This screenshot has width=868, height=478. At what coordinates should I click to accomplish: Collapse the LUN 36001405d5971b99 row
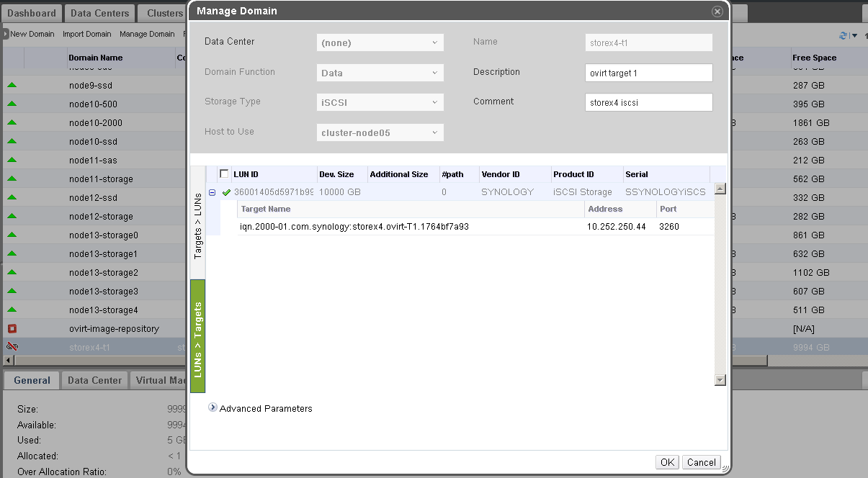[x=212, y=192]
